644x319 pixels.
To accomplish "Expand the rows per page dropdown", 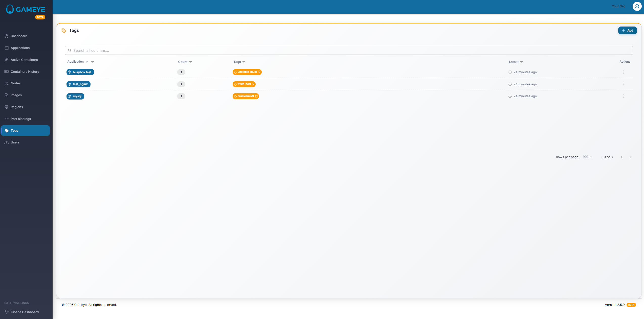I will pyautogui.click(x=587, y=157).
